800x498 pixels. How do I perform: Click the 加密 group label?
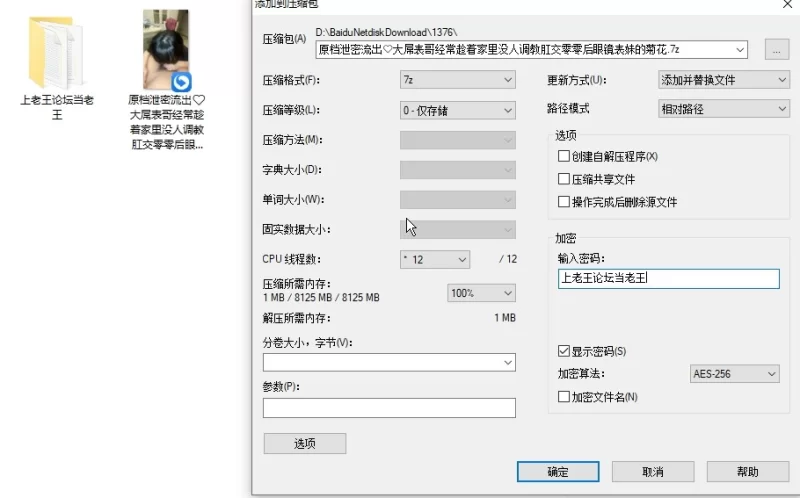[566, 238]
